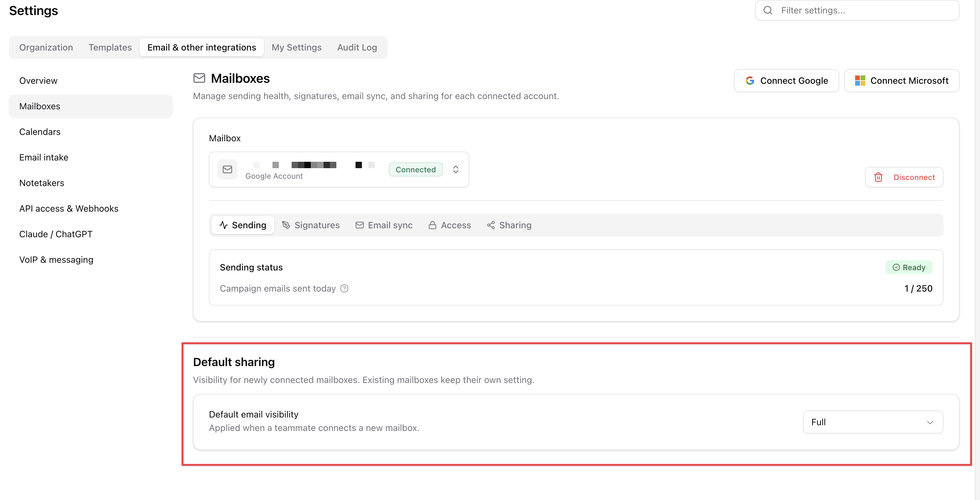Go to Calendars in the sidebar
This screenshot has height=500, width=980.
90,132
